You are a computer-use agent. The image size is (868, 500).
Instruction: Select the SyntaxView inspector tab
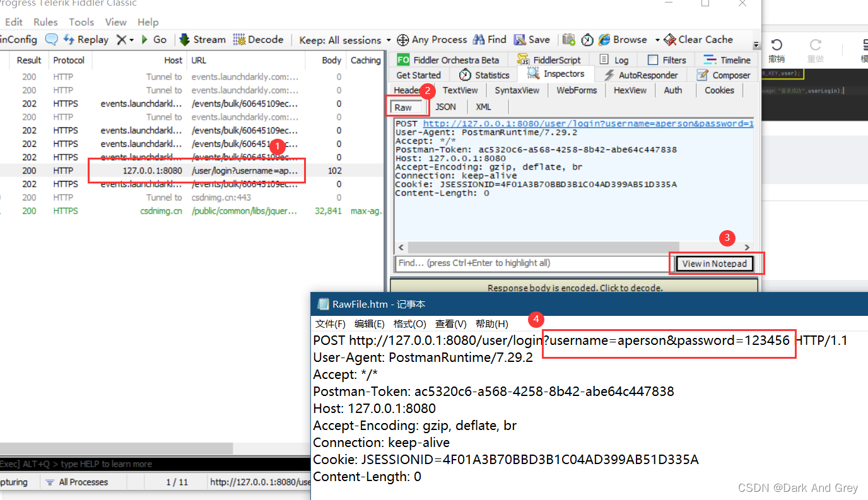click(517, 90)
